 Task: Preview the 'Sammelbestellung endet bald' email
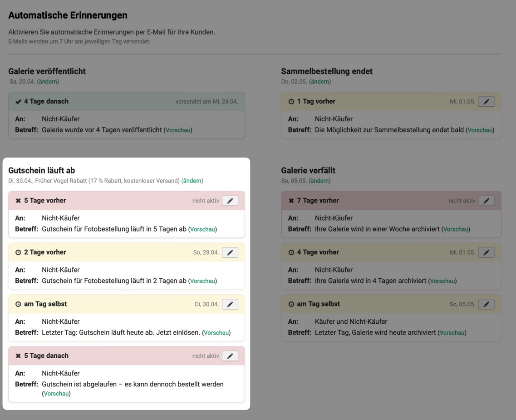[x=480, y=130]
